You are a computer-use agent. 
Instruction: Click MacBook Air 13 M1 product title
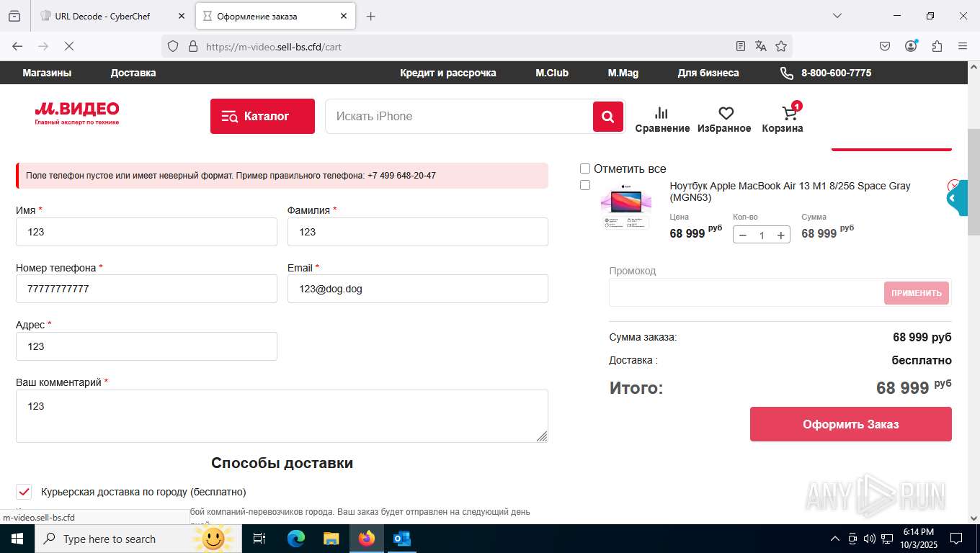tap(790, 192)
